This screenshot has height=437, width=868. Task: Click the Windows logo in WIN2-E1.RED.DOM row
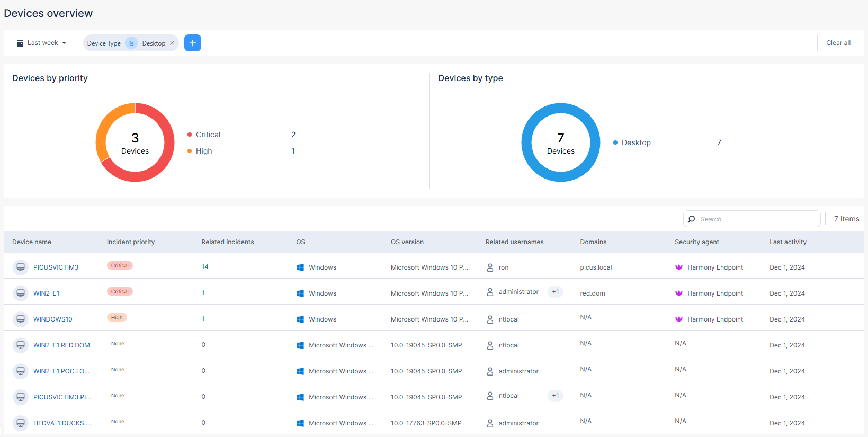[300, 345]
